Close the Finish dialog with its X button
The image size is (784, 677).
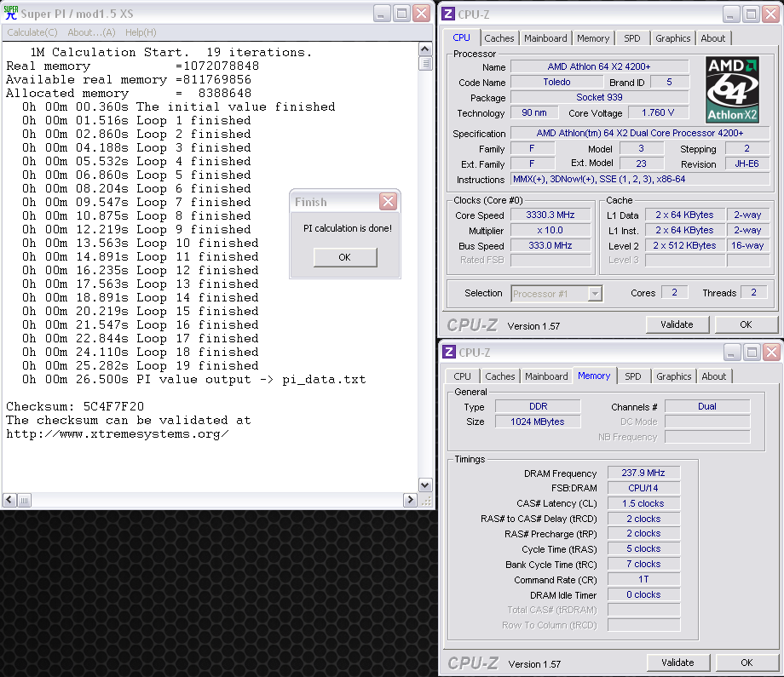click(388, 201)
